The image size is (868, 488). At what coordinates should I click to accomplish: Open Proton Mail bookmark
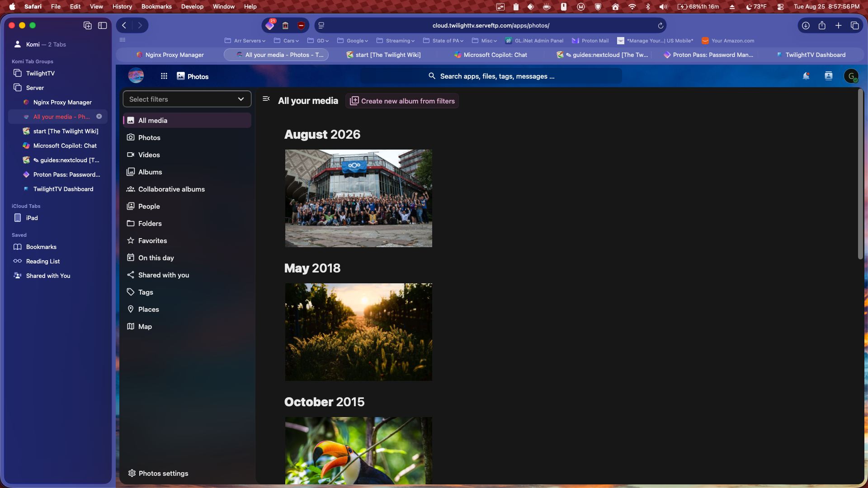(x=590, y=41)
